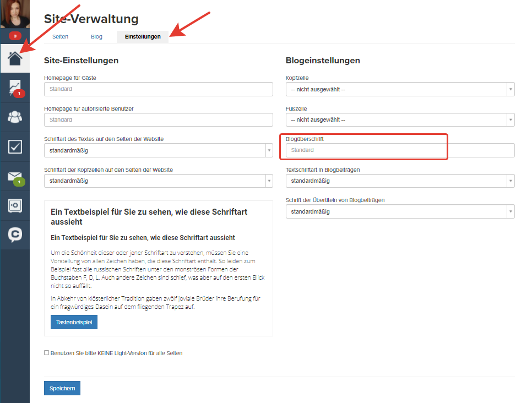Viewport: 532px width, 403px height.
Task: Click the profile avatar photo
Action: point(15,14)
